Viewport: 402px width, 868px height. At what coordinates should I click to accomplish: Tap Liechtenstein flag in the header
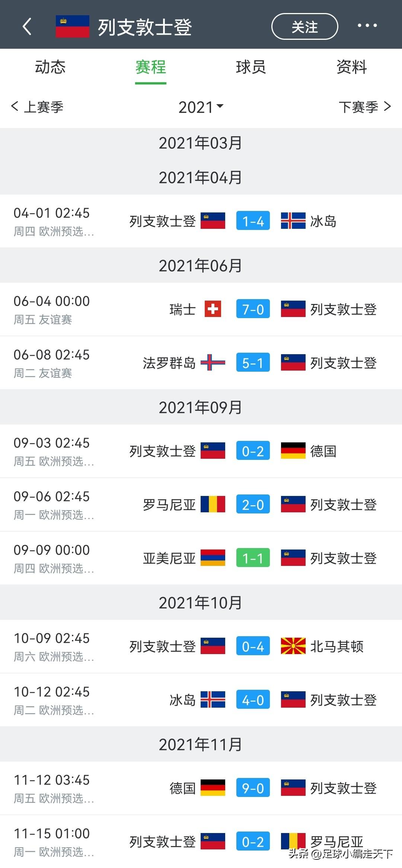[x=72, y=26]
